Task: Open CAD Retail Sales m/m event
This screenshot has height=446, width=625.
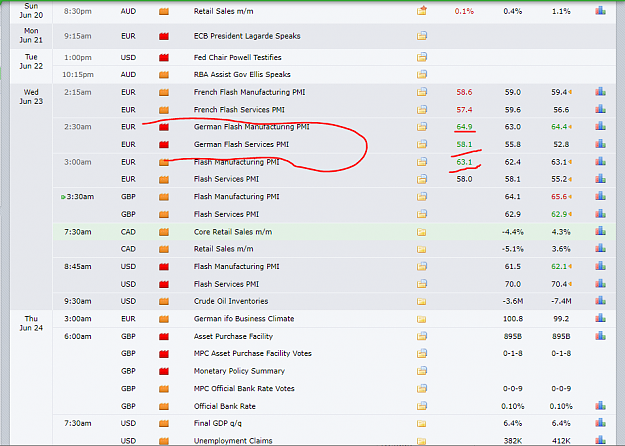Action: click(x=223, y=249)
